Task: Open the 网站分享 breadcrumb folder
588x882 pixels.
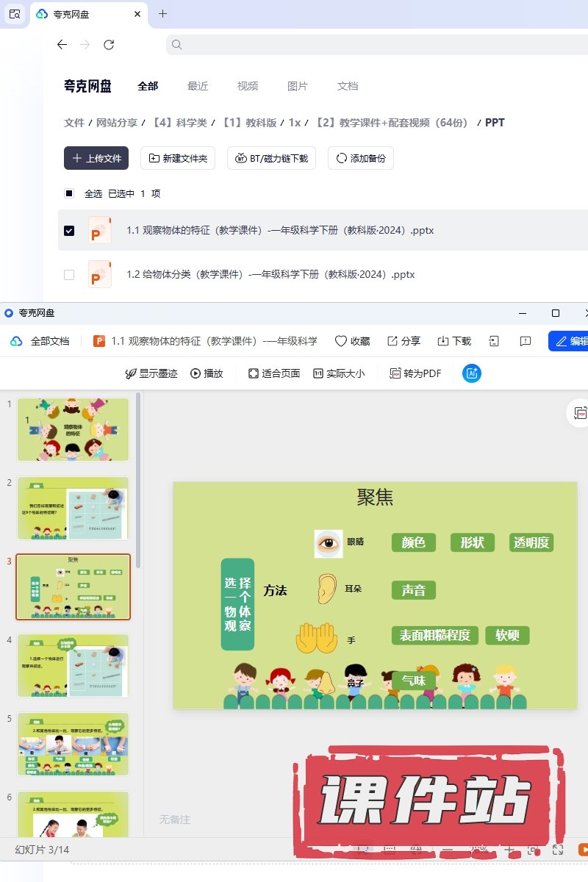Action: click(117, 123)
